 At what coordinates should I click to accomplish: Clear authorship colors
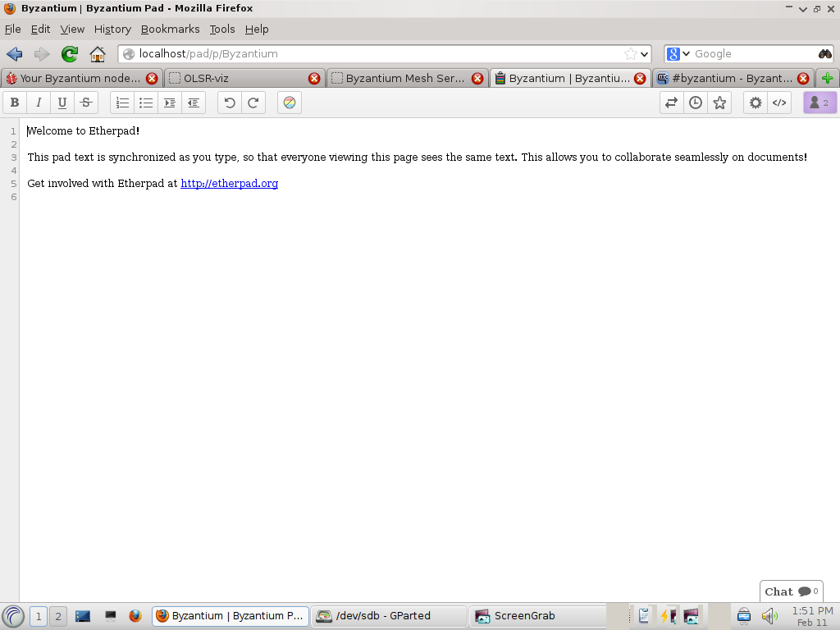[x=290, y=103]
